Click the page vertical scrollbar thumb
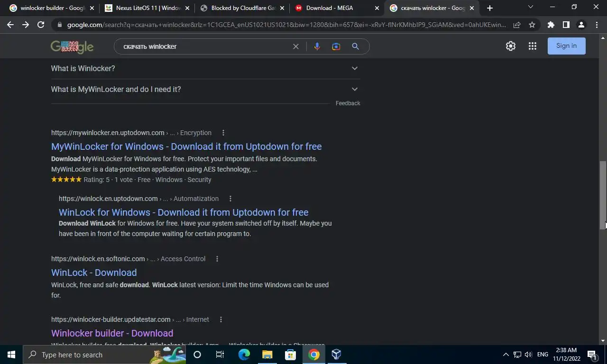 tap(603, 195)
